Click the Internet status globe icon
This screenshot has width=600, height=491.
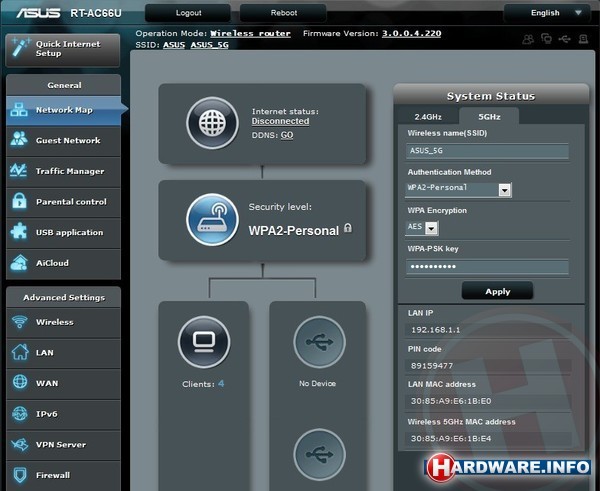click(212, 123)
